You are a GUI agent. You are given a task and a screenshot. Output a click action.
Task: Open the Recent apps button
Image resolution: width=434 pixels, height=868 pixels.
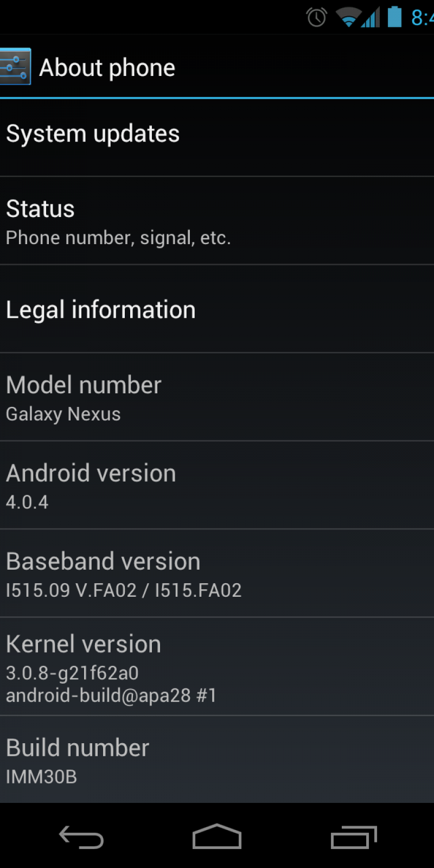354,837
